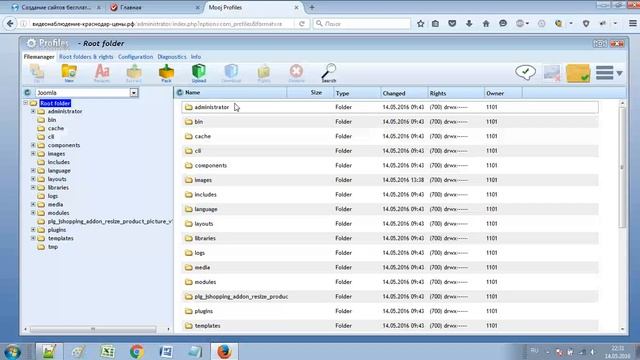Click the red Delete toolbar icon

tap(296, 73)
